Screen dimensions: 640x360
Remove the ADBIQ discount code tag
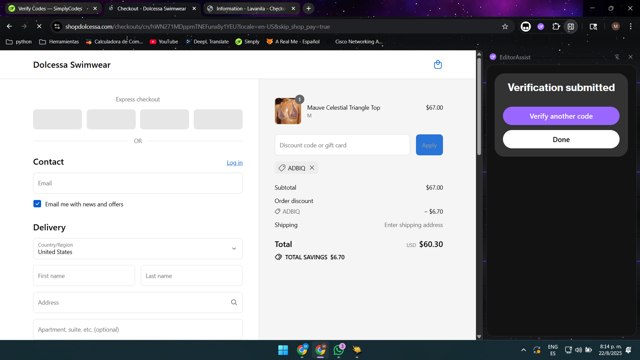[x=312, y=168]
